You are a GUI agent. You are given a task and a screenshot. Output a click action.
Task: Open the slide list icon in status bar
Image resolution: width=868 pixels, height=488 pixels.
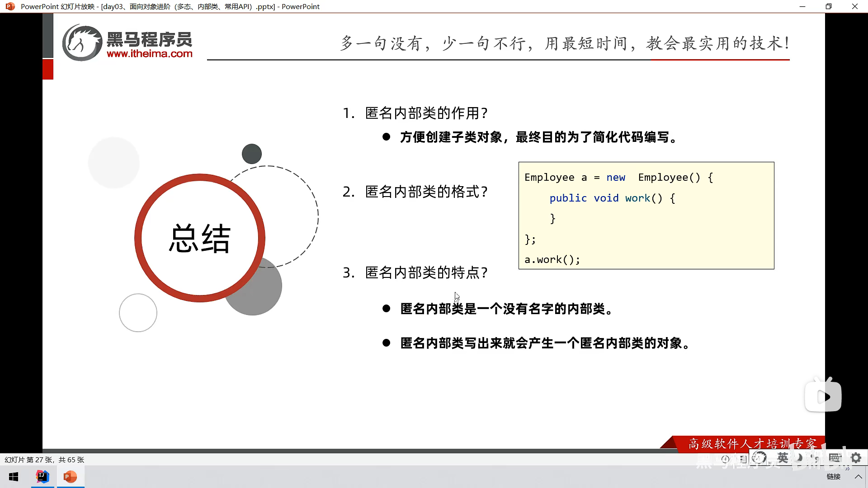743,459
